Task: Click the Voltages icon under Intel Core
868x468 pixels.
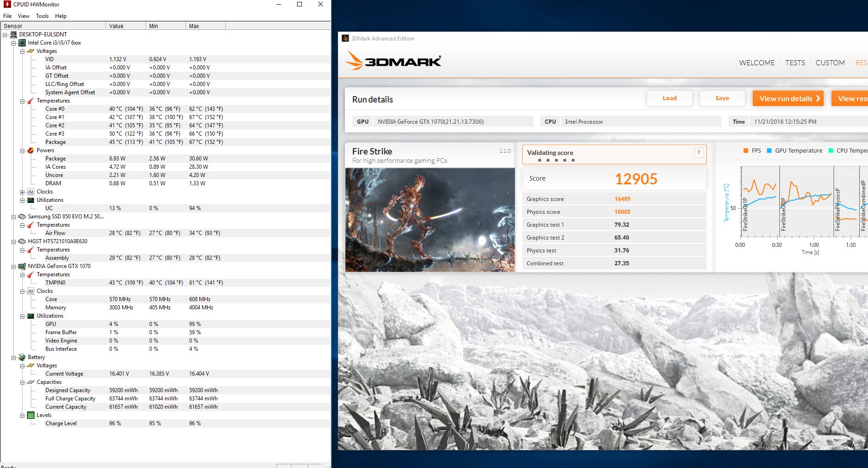Action: (x=31, y=51)
